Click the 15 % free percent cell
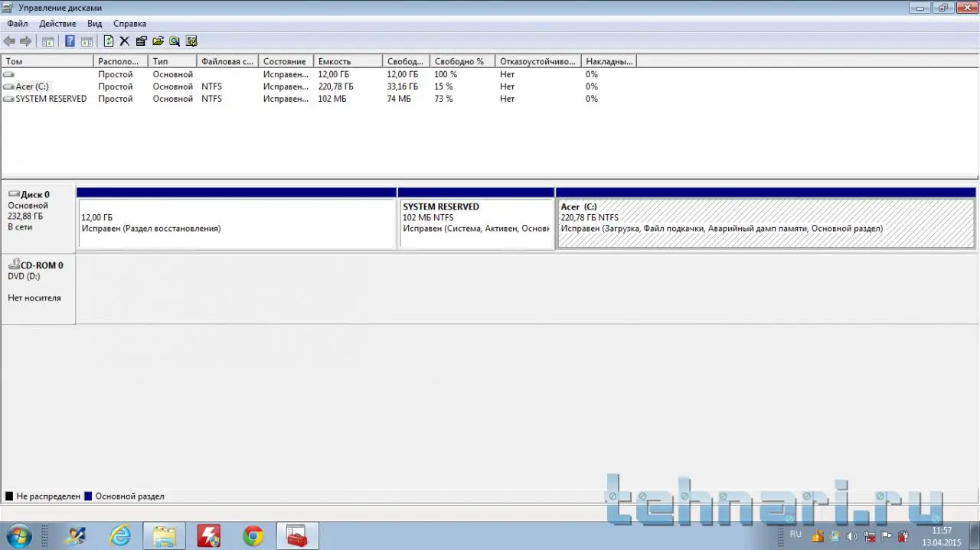980x550 pixels. pos(443,86)
